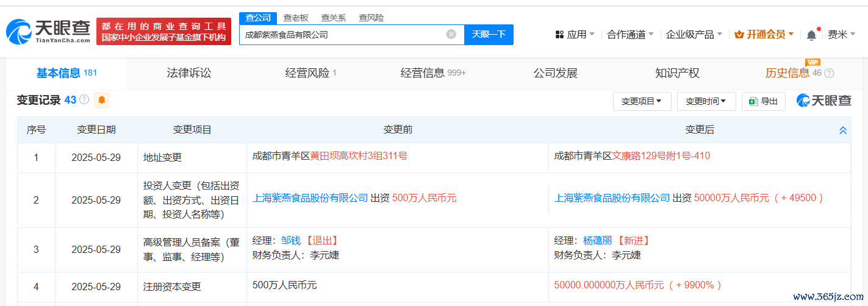Expand the 合作通道 dropdown
This screenshot has width=868, height=306.
[x=630, y=35]
